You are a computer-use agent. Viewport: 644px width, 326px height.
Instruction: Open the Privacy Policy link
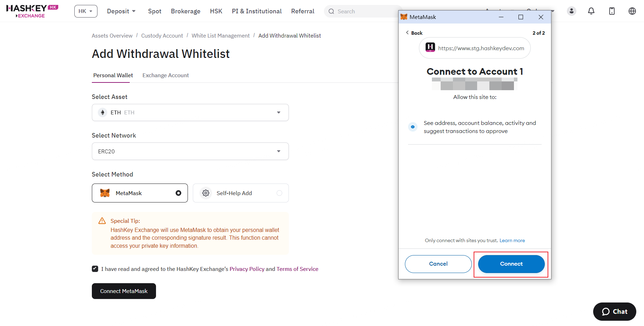point(247,269)
